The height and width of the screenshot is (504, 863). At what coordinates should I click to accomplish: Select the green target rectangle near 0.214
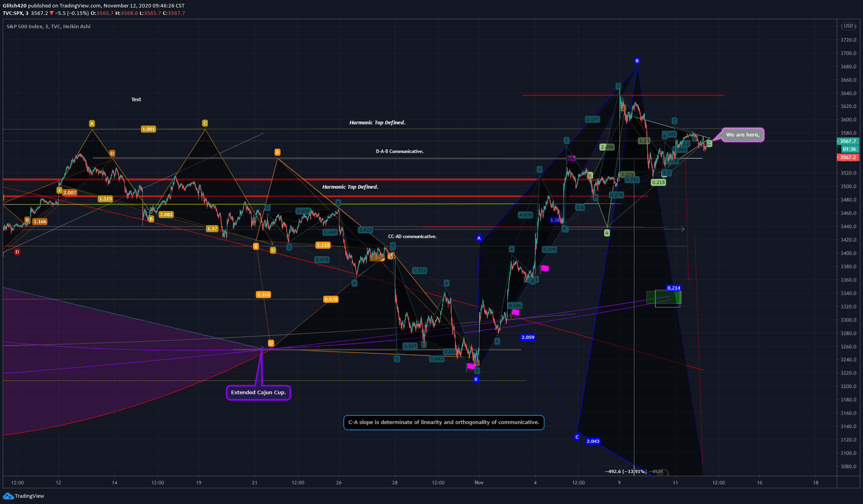[668, 299]
